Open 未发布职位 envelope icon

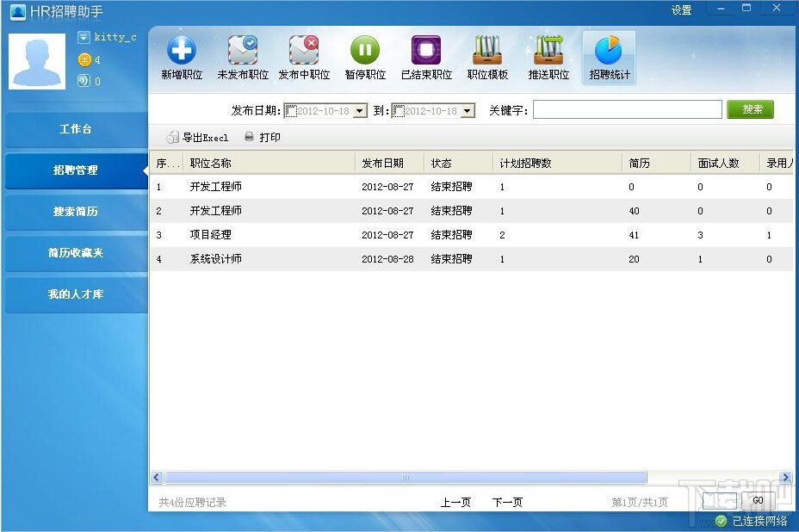pyautogui.click(x=243, y=50)
